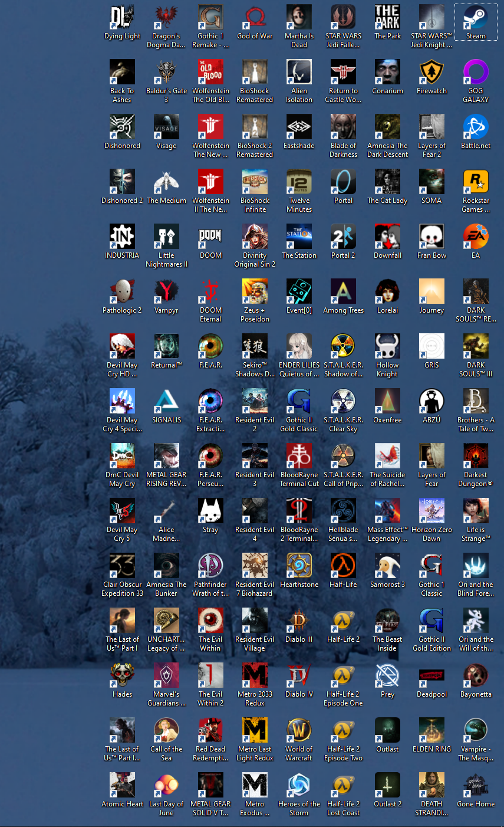Select the Stray cat icon
The height and width of the screenshot is (827, 504).
[210, 511]
